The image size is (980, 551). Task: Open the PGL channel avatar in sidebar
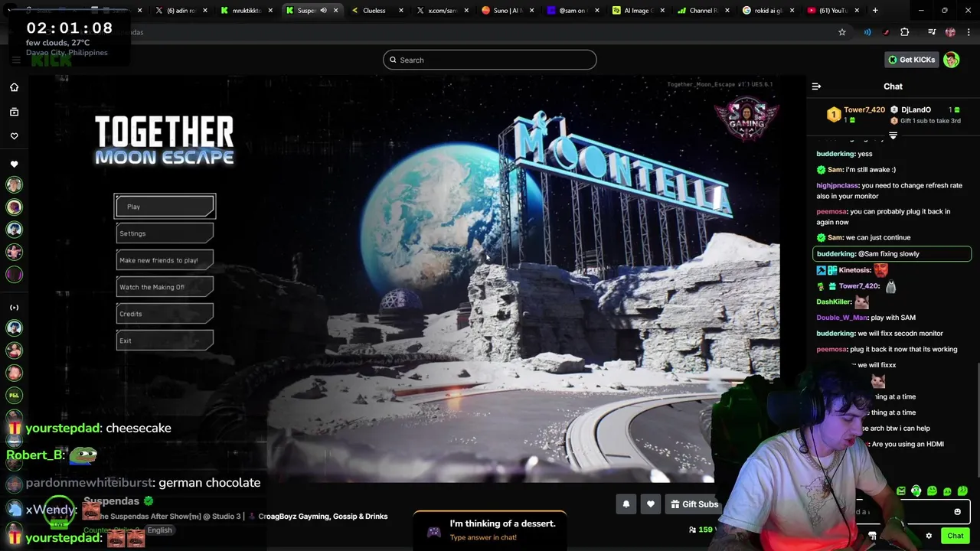pos(14,395)
